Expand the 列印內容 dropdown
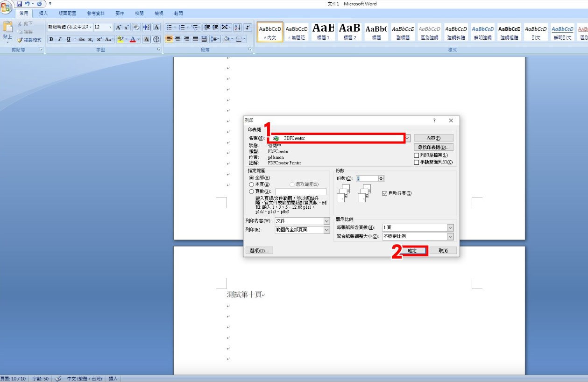This screenshot has width=588, height=382. point(326,221)
